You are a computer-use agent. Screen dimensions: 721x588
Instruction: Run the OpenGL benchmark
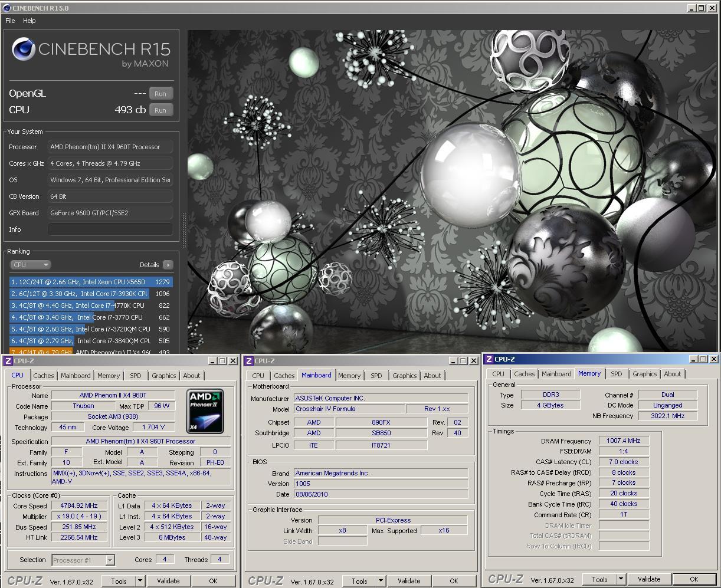tap(160, 94)
